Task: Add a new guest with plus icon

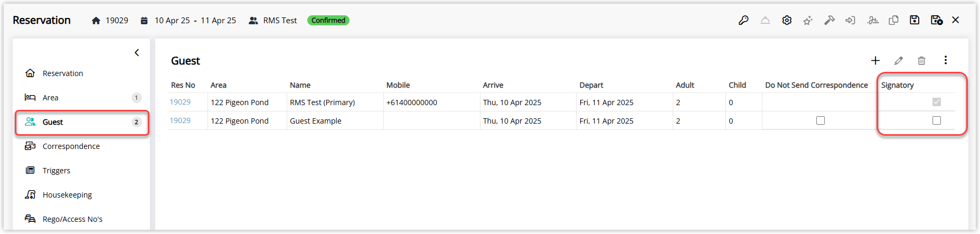Action: [875, 61]
